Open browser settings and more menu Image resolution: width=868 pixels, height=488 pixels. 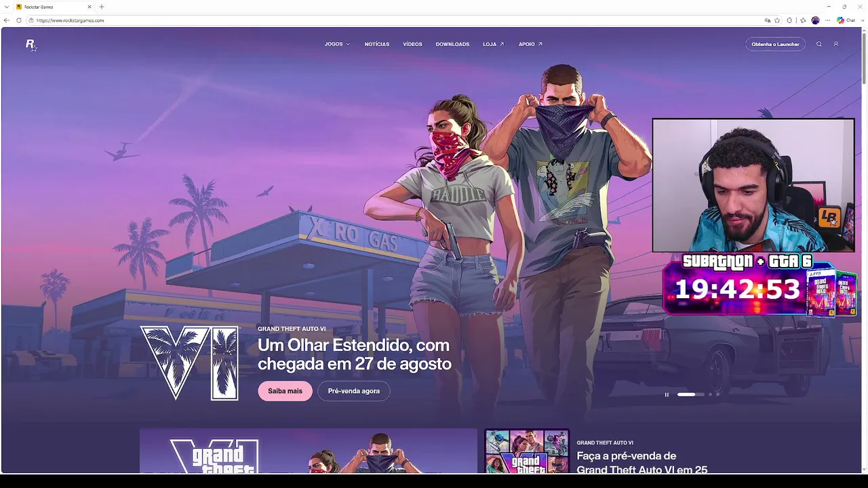pyautogui.click(x=827, y=20)
